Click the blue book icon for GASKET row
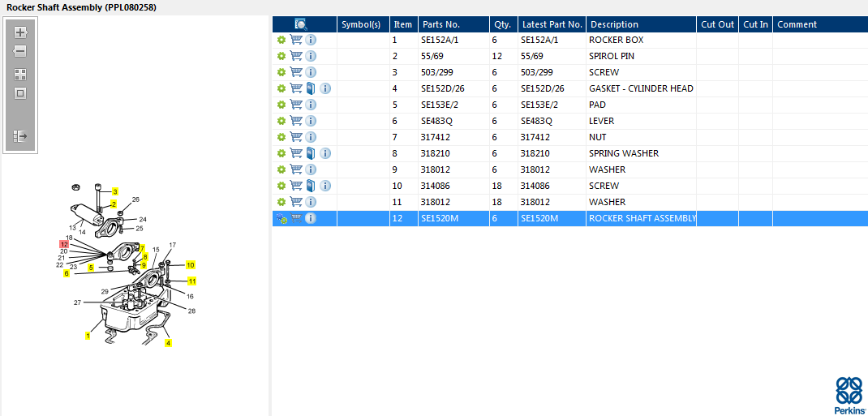 tap(311, 88)
